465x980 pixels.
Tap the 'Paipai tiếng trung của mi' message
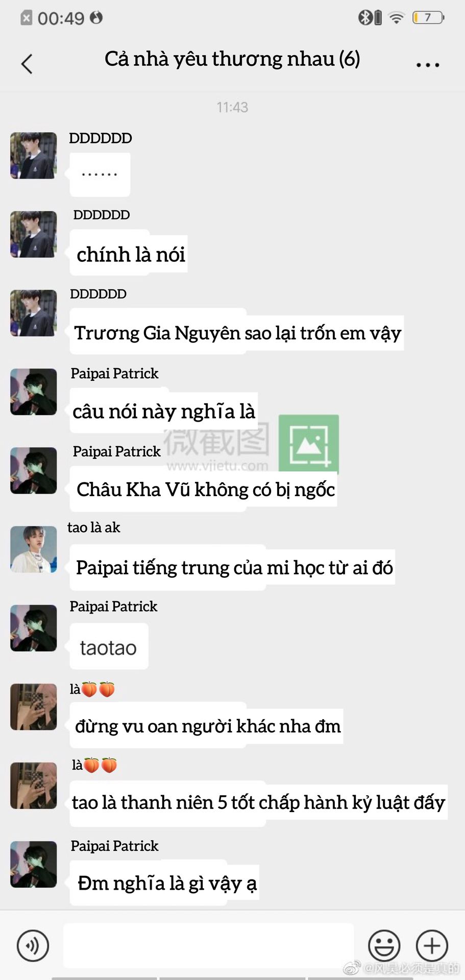pyautogui.click(x=232, y=568)
